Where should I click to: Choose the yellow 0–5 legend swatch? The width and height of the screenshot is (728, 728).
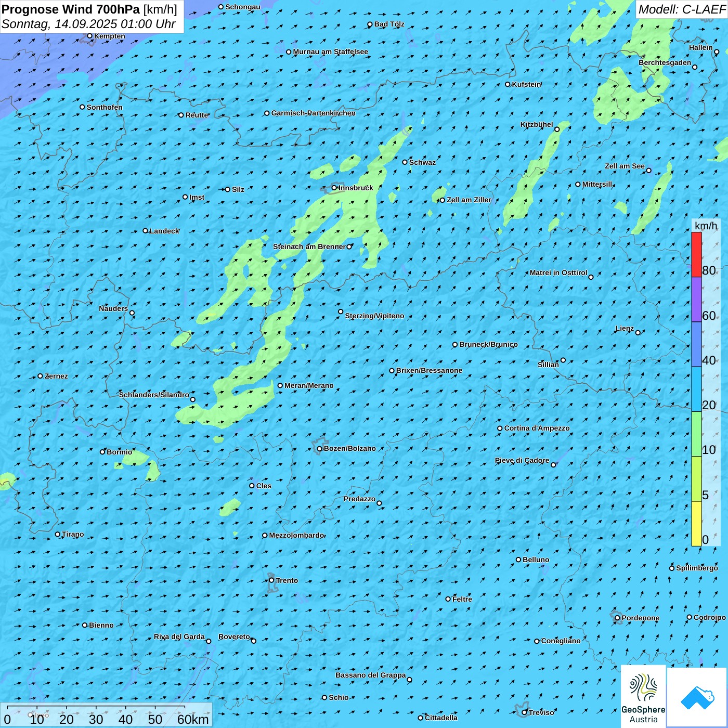[696, 524]
